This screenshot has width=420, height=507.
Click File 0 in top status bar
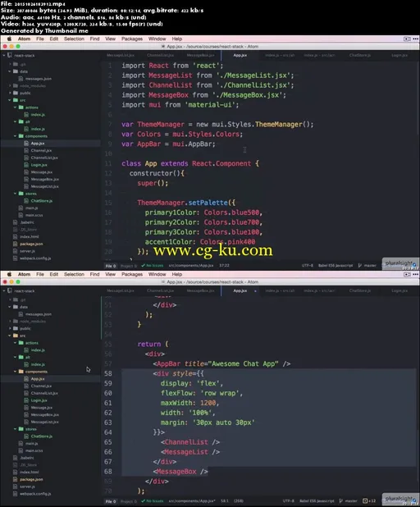[x=111, y=266]
